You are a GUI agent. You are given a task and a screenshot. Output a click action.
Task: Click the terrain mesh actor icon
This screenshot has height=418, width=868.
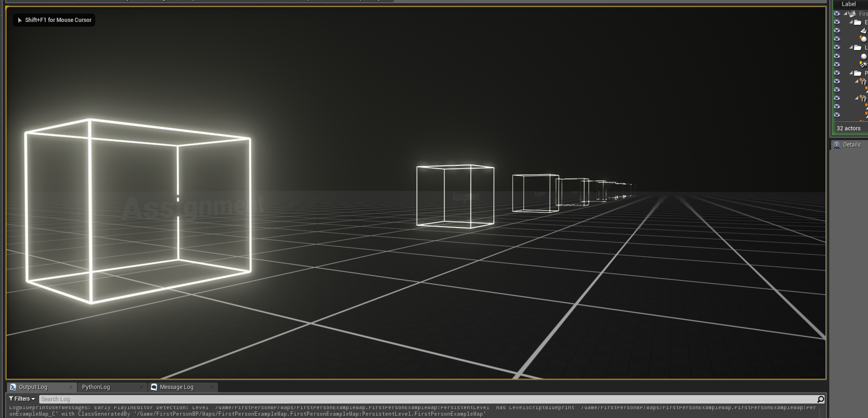[863, 31]
